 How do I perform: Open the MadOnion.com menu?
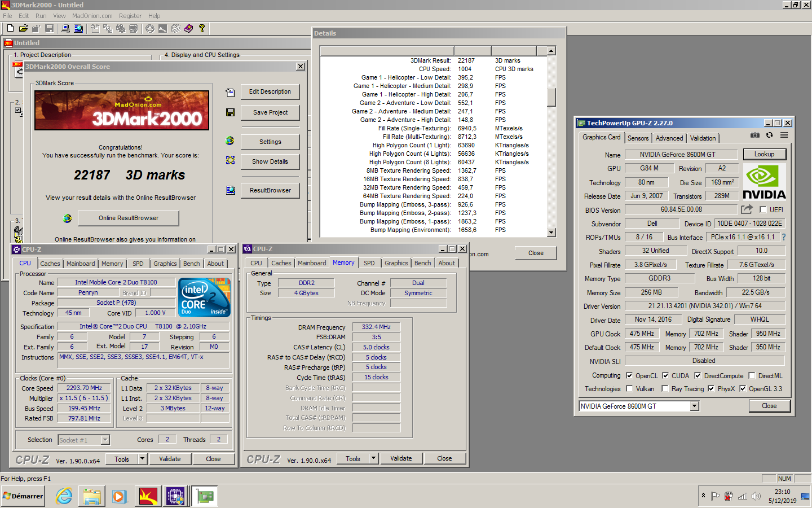[92, 16]
